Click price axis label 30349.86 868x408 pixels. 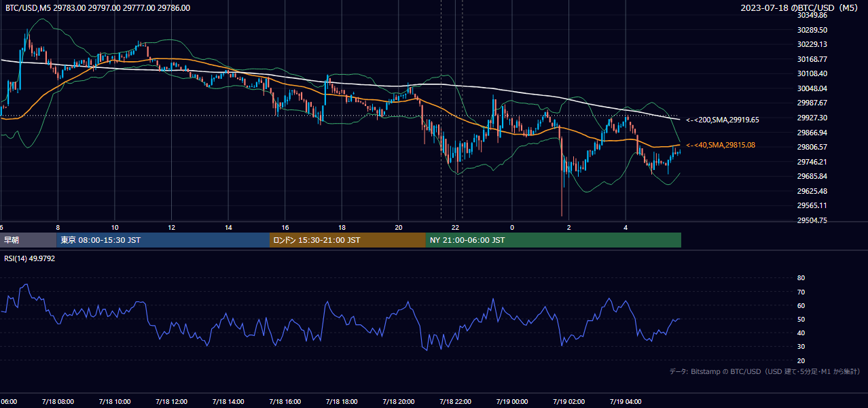click(812, 15)
